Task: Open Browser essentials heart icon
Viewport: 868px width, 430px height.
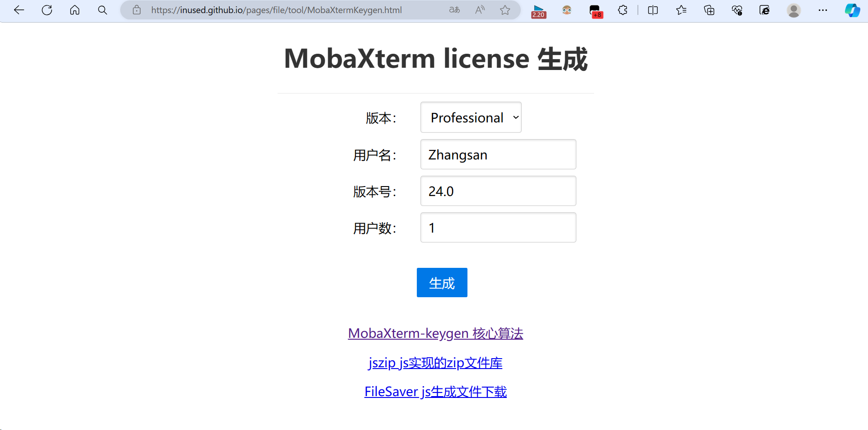Action: pyautogui.click(x=737, y=10)
